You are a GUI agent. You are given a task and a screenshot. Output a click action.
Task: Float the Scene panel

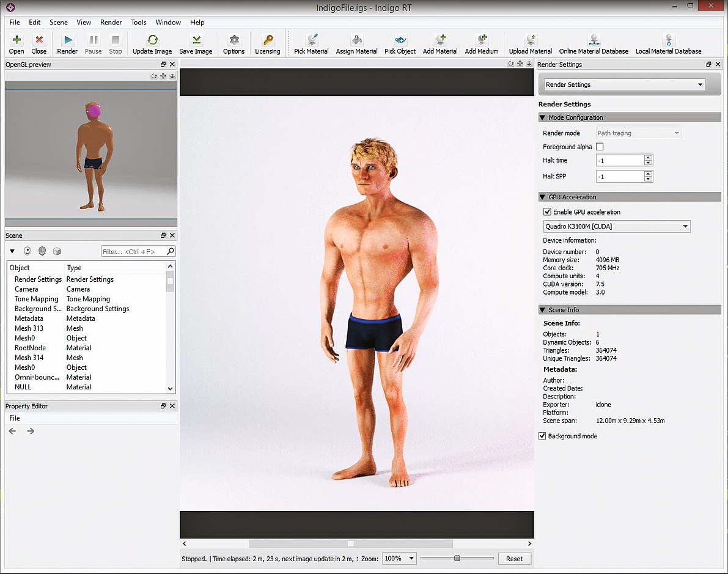click(x=163, y=235)
